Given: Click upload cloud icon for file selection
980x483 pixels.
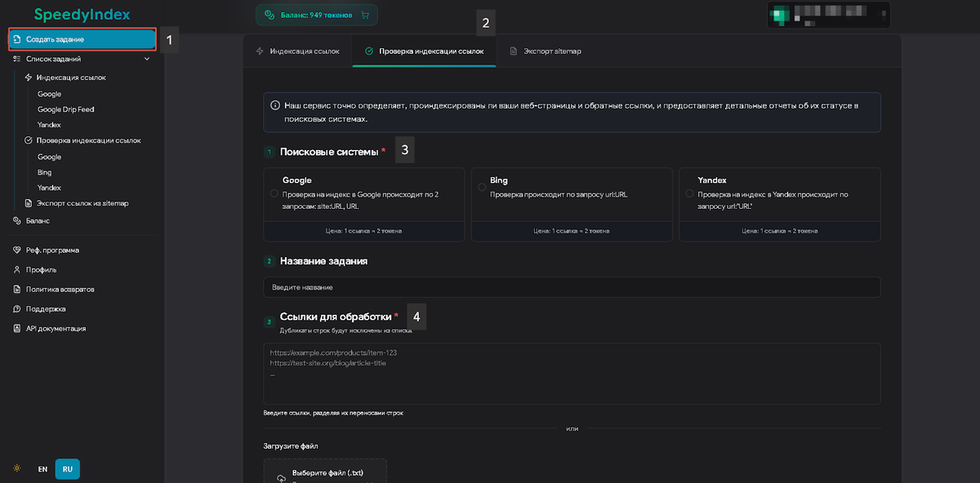Looking at the screenshot, I should pos(281,478).
